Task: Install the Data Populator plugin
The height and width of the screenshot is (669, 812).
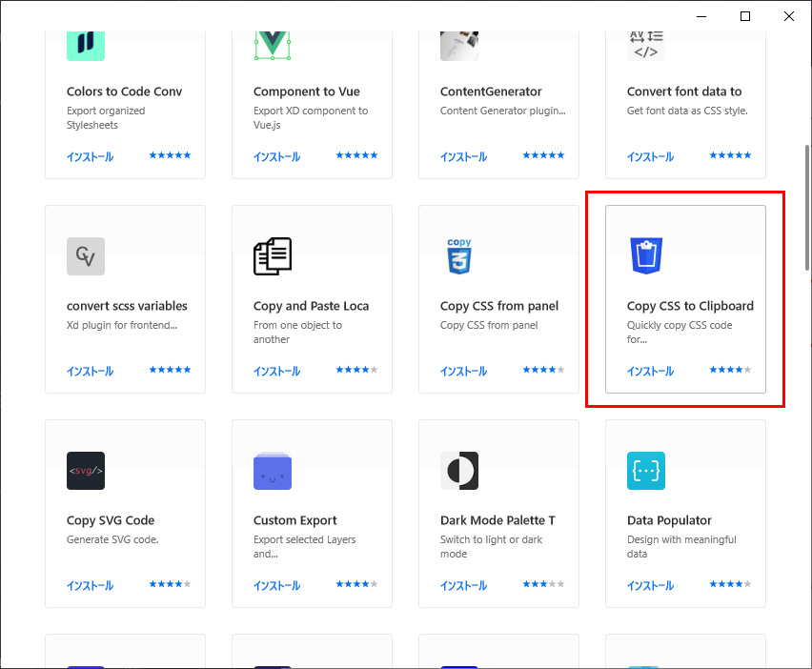Action: (650, 586)
